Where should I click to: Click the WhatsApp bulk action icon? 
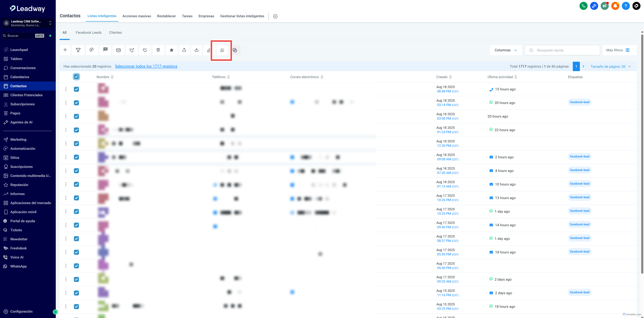222,50
